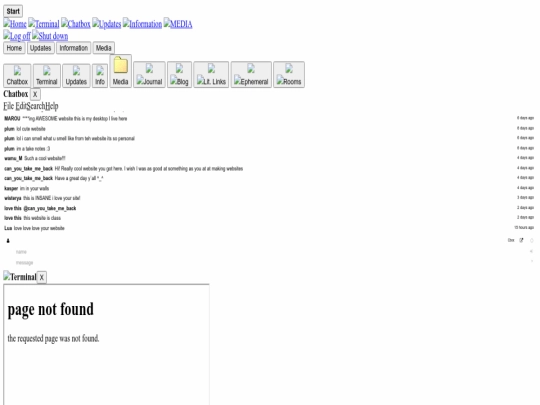Open the Home image link
The width and height of the screenshot is (540, 405).
pos(15,24)
